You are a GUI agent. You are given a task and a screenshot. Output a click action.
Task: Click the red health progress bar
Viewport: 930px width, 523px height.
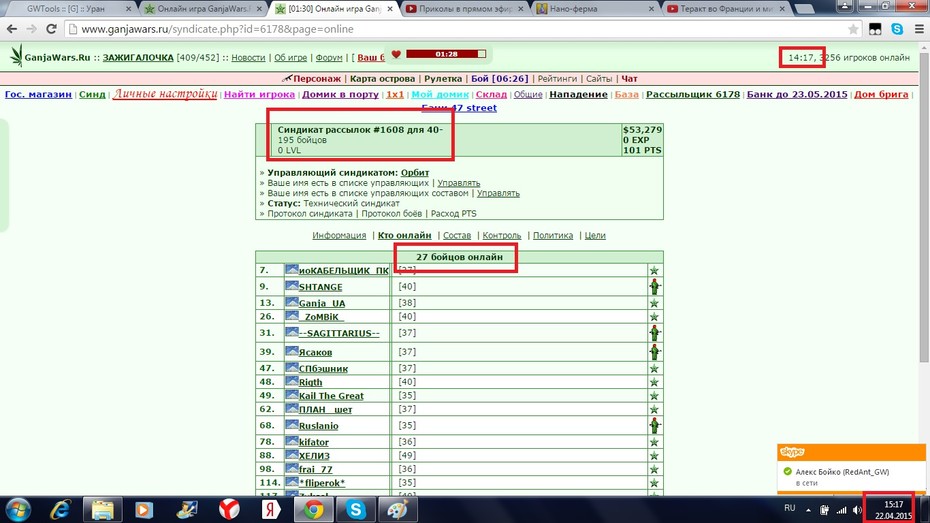[446, 54]
